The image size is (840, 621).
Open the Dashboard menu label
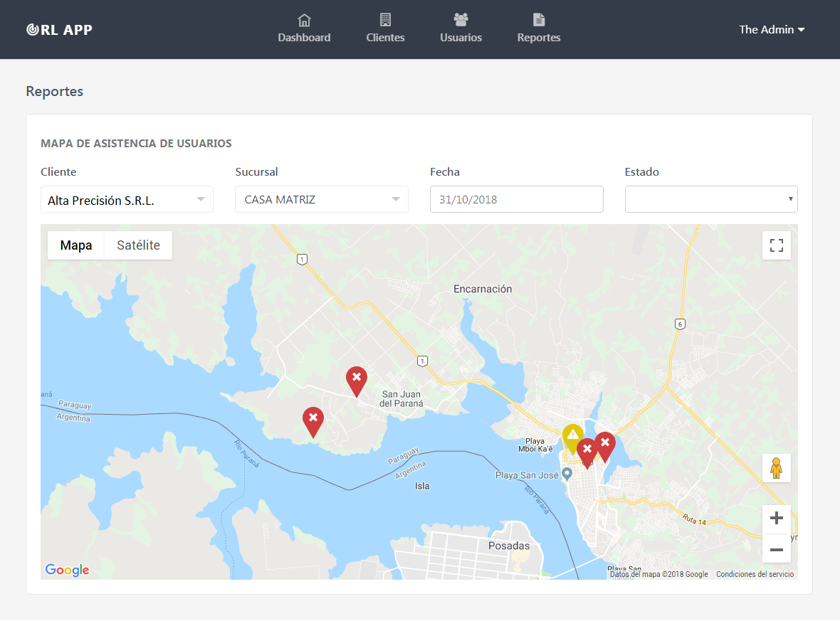coord(304,38)
